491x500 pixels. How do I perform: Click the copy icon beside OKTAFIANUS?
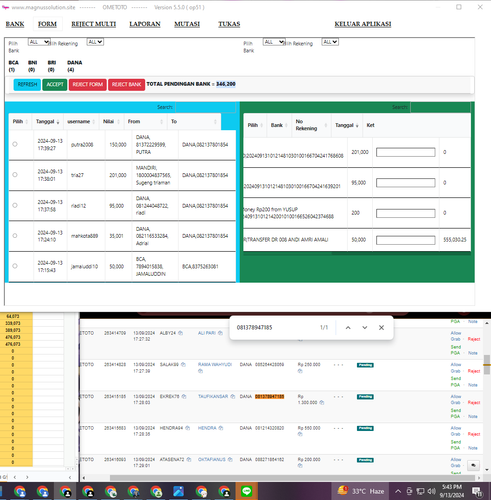(230, 460)
